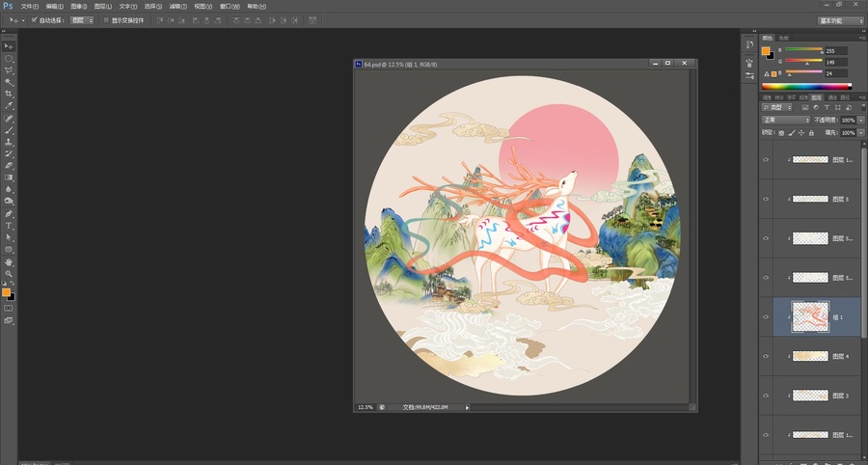Select the Healing Brush tool
Viewport: 868px width, 465px height.
coord(9,119)
